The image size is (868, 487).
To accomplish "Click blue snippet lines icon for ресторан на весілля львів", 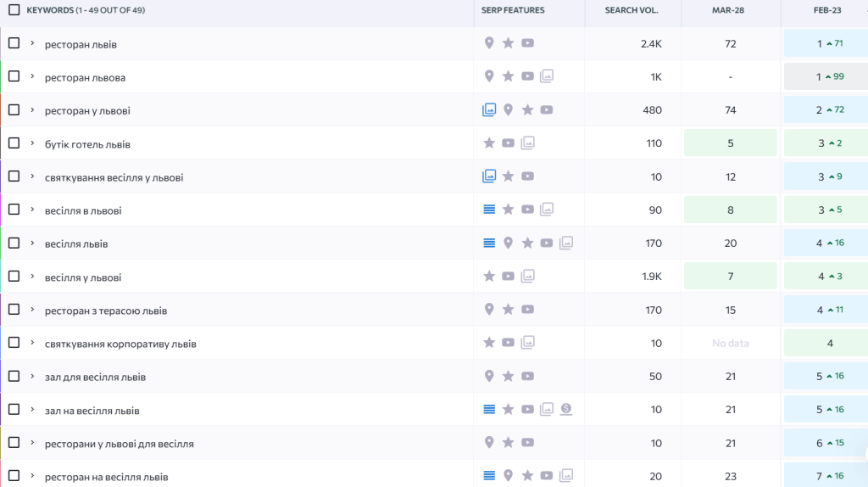I will [x=489, y=475].
